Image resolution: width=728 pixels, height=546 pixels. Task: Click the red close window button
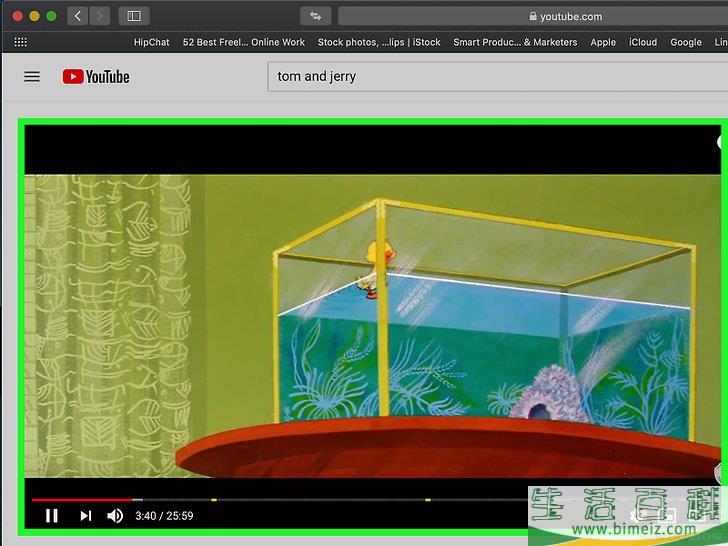(18, 16)
